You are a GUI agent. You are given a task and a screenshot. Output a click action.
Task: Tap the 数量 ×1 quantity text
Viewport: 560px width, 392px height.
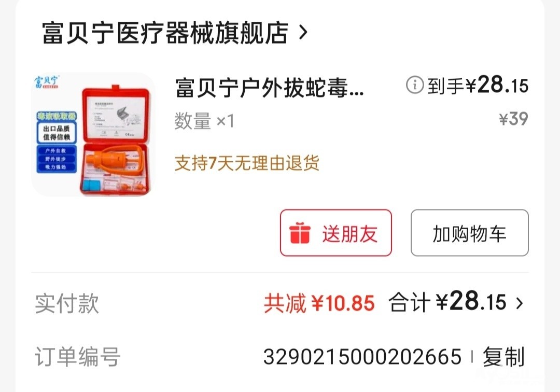click(204, 121)
